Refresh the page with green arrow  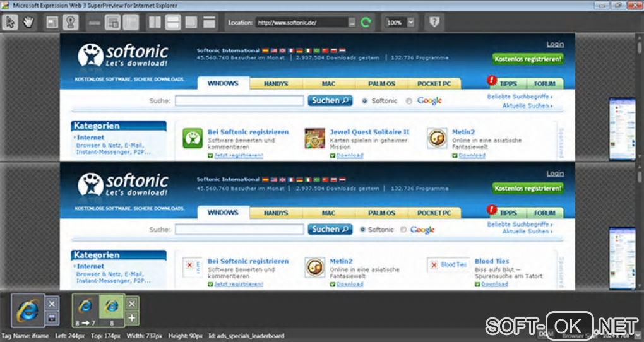(x=366, y=22)
